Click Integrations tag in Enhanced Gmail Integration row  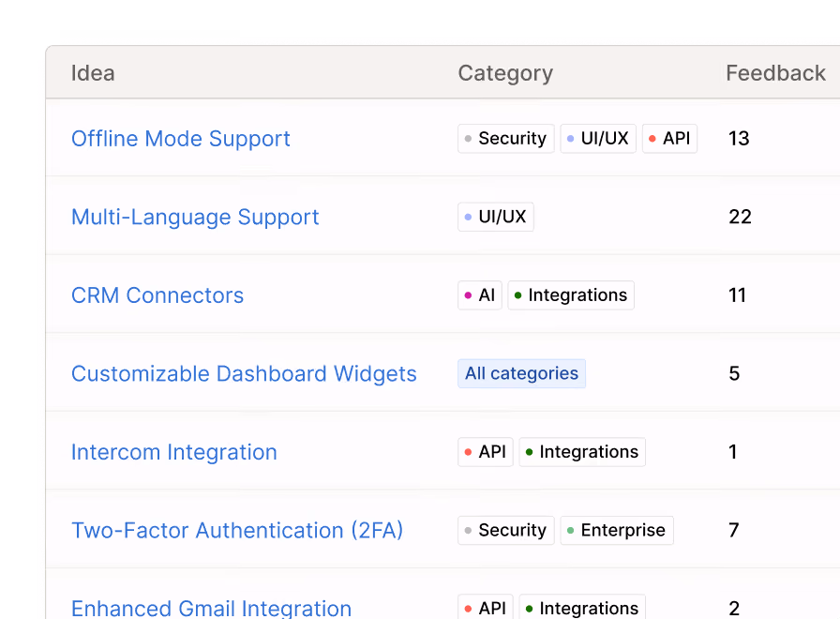[x=582, y=607]
